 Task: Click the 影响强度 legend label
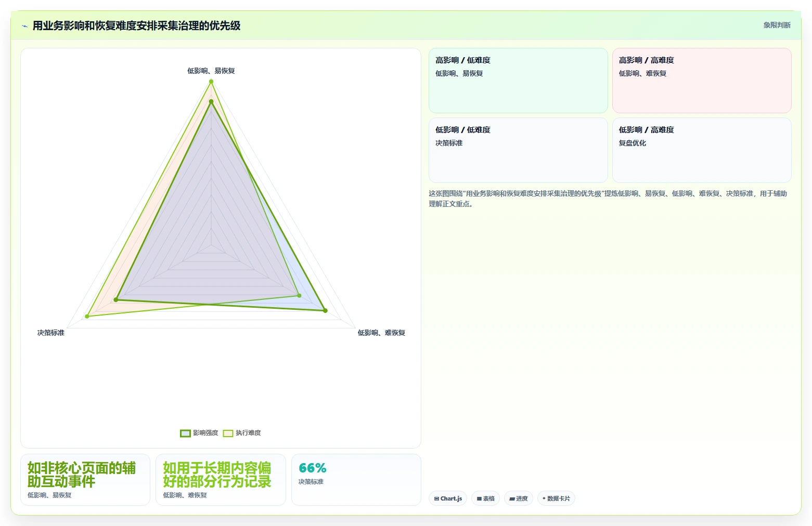coord(205,433)
